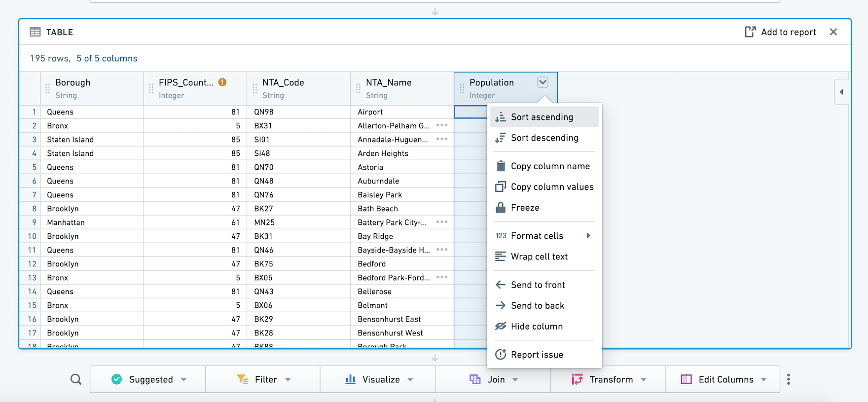This screenshot has width=868, height=402.
Task: Select the Bay Ridge cell
Action: (402, 236)
